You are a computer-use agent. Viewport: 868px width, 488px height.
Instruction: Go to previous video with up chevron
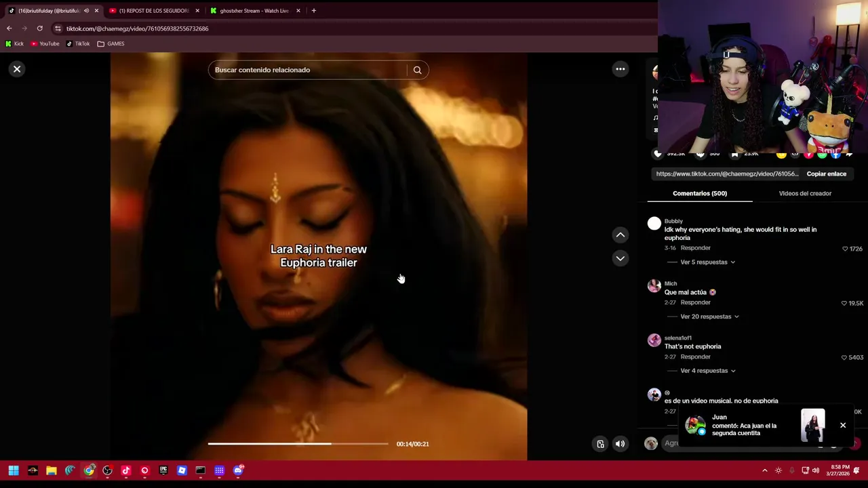pos(620,235)
